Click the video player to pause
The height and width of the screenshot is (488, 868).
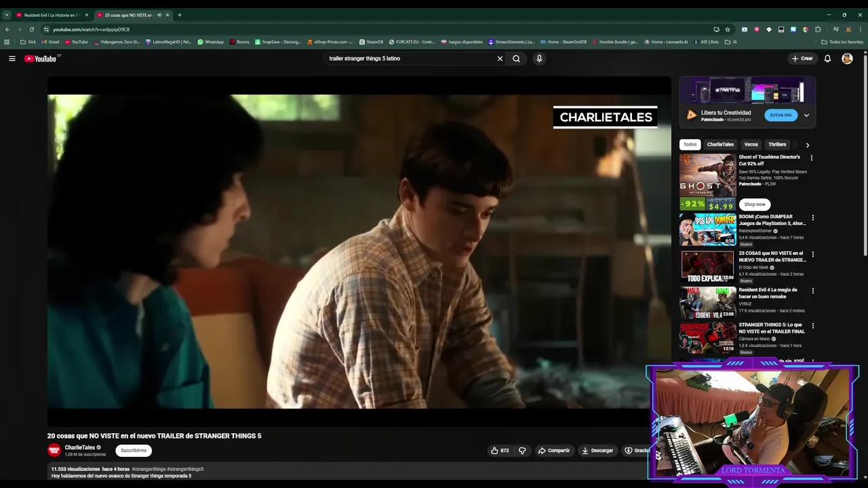coord(359,251)
